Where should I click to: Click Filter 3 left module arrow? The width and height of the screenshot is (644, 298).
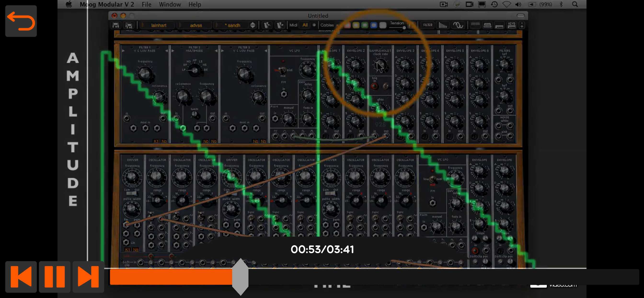point(223,51)
